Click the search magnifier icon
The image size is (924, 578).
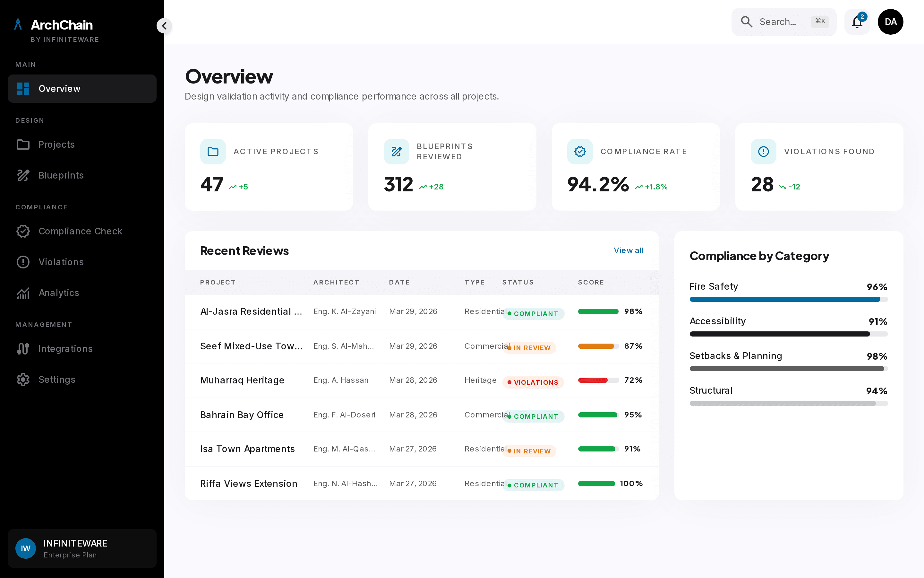[x=747, y=22]
